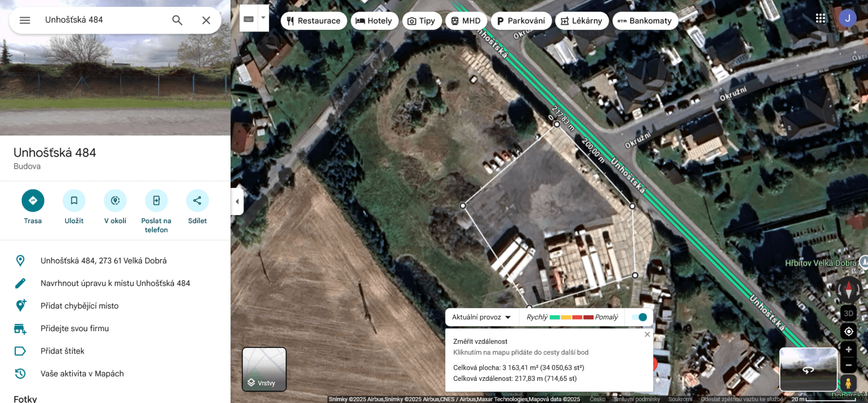Click the pencil edit icon
The width and height of the screenshot is (868, 403).
[x=20, y=283]
